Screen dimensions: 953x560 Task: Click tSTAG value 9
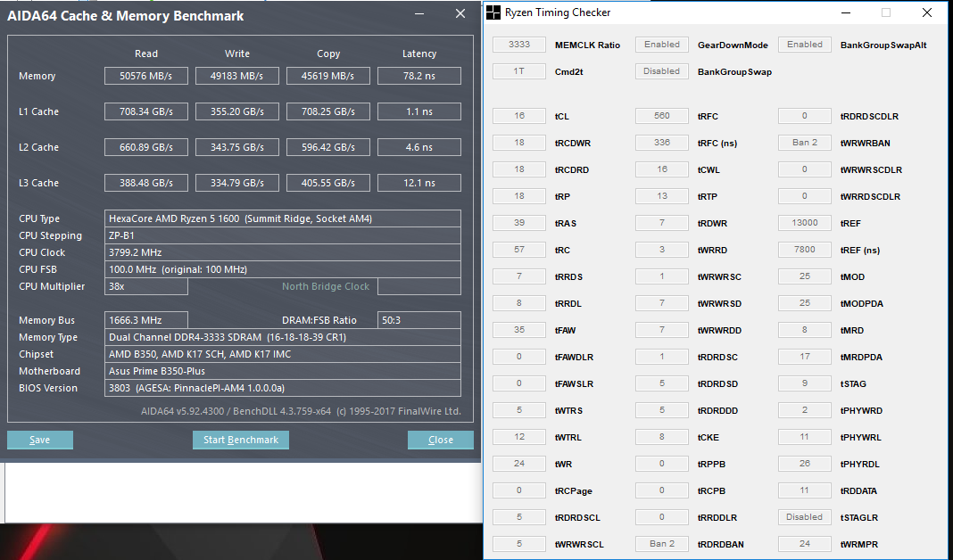[x=805, y=383]
